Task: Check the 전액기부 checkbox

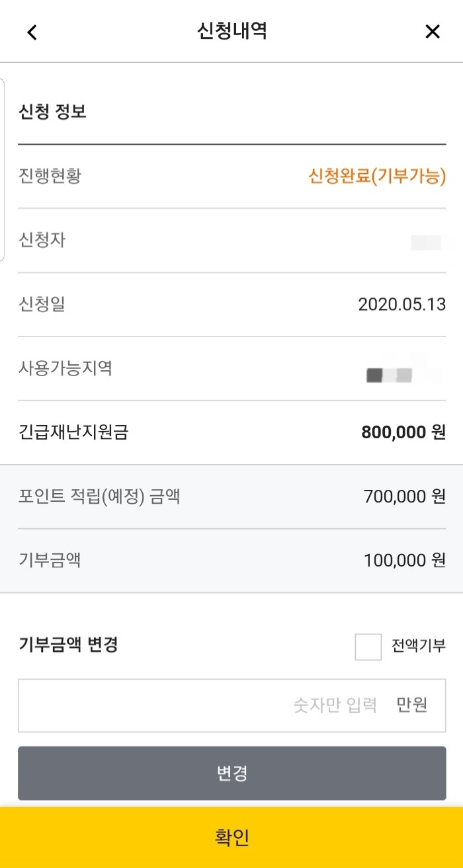Action: (x=368, y=647)
